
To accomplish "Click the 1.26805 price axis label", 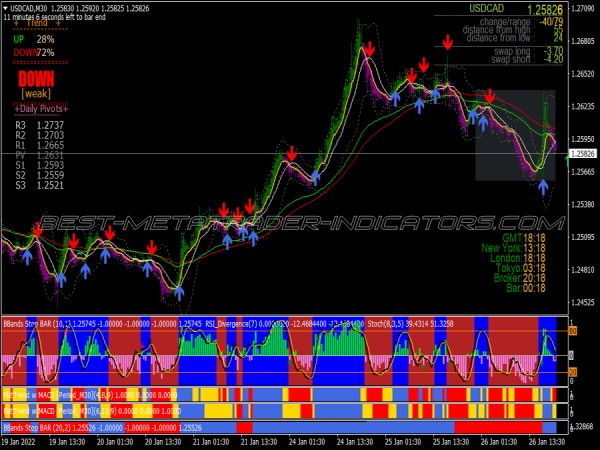I will coord(583,41).
